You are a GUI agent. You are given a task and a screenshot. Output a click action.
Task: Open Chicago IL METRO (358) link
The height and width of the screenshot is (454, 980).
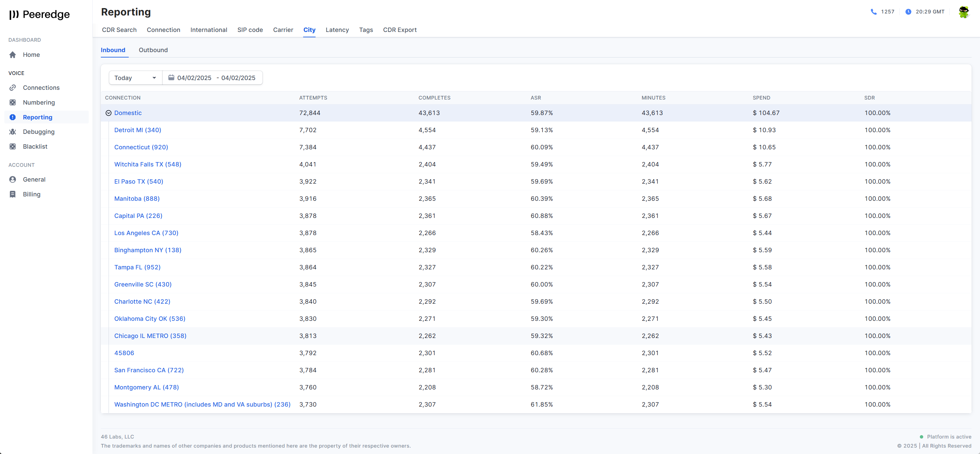(x=150, y=336)
